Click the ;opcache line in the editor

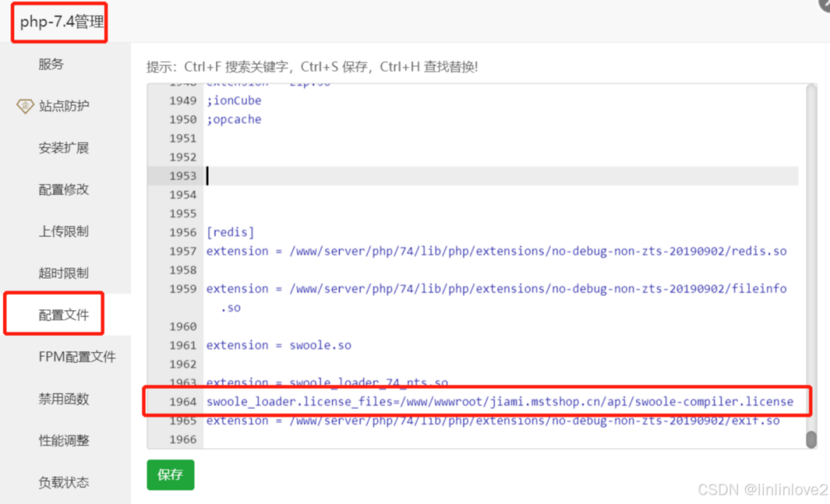click(234, 120)
